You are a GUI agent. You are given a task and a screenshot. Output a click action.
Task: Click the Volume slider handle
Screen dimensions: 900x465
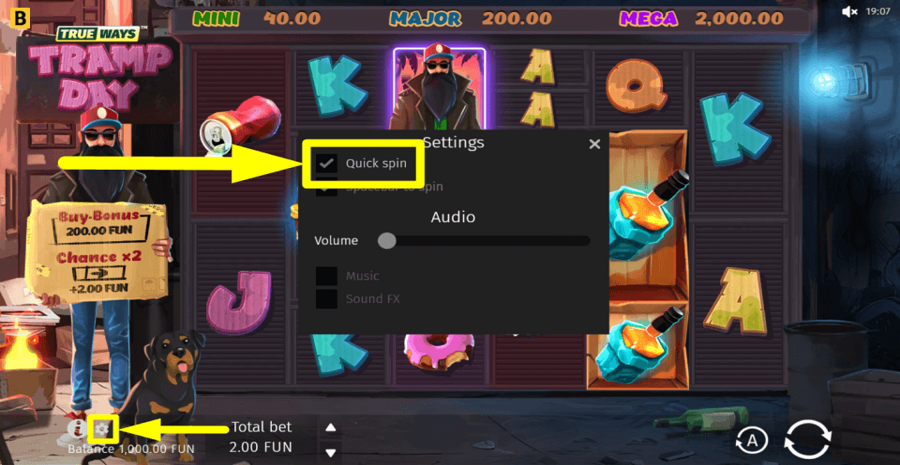click(387, 241)
